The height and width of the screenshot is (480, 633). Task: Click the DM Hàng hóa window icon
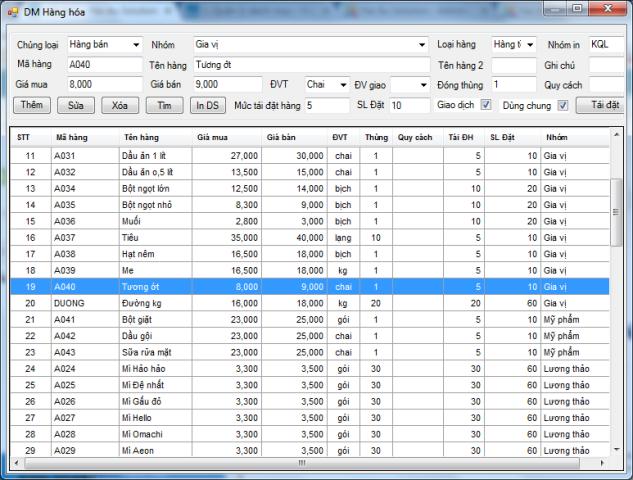click(13, 12)
